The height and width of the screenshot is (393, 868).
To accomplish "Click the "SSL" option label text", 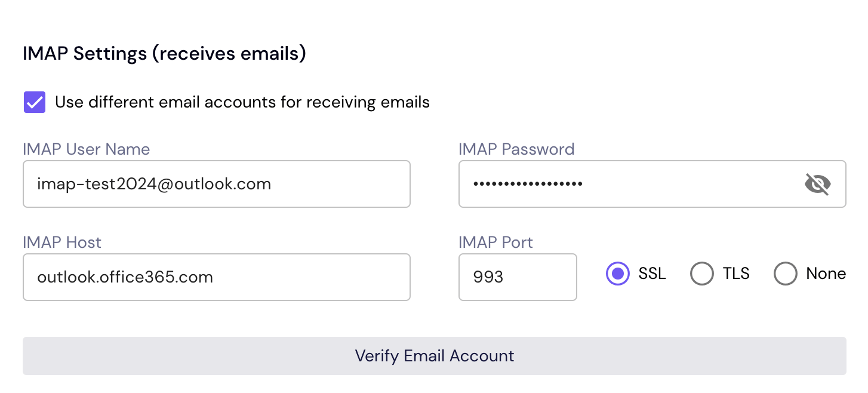I will click(x=652, y=274).
